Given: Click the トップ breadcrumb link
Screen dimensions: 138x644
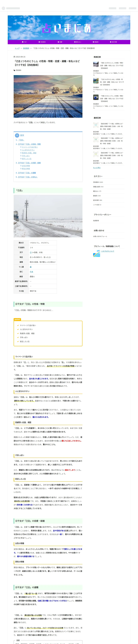Looking at the screenshot, I should tap(17, 48).
